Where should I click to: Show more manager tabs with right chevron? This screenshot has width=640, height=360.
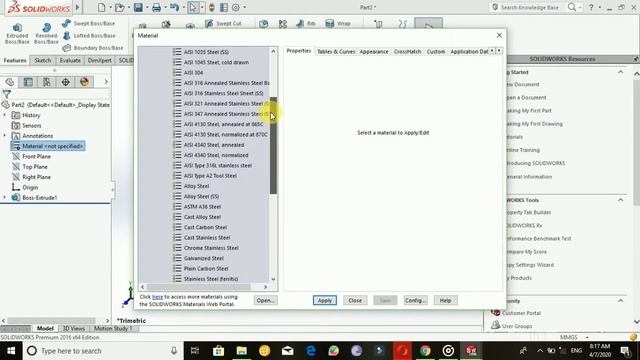106,82
